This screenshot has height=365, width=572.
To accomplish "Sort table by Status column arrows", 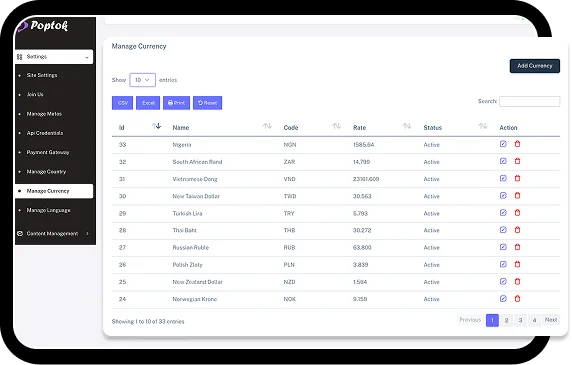I will 483,126.
